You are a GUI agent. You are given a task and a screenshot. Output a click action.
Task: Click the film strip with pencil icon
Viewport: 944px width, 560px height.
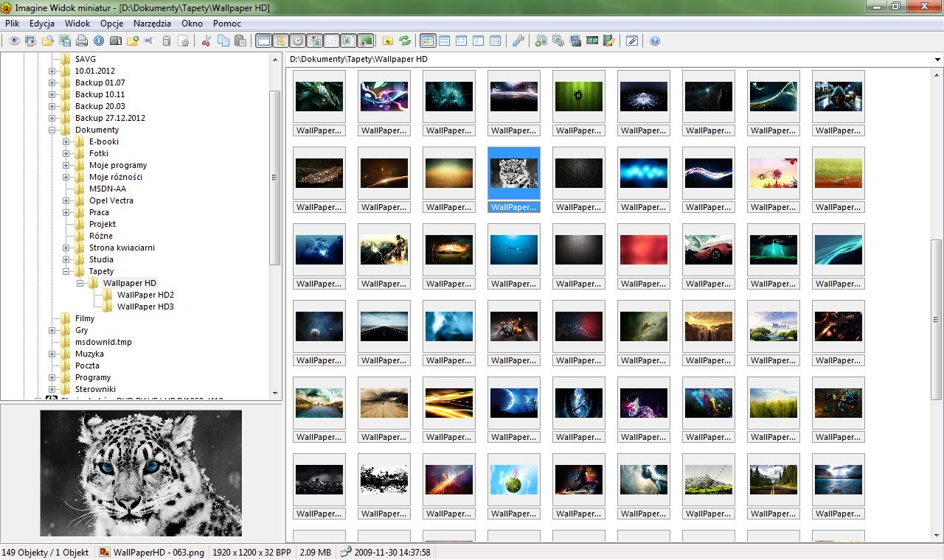(609, 41)
